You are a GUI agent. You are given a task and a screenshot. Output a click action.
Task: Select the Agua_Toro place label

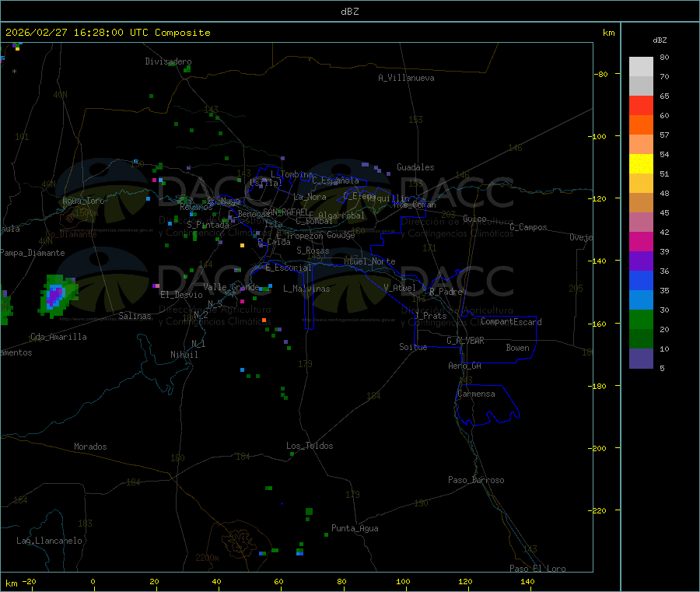(x=83, y=201)
